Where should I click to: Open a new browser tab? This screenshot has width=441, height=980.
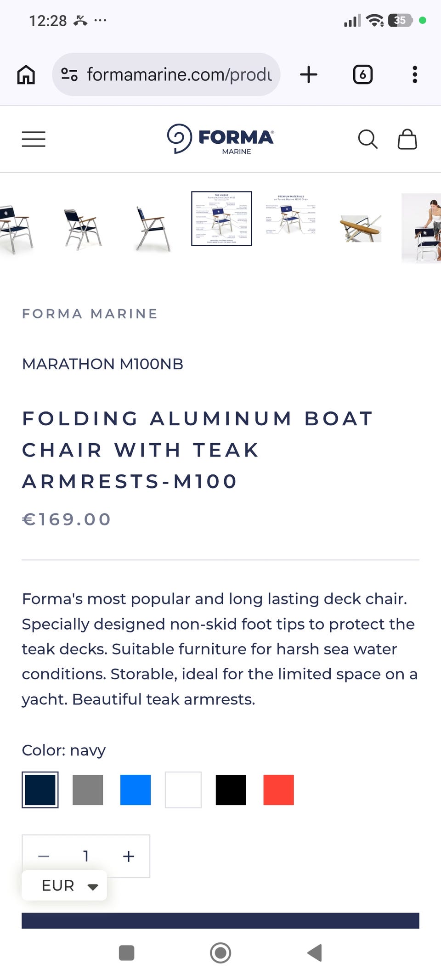click(x=309, y=74)
